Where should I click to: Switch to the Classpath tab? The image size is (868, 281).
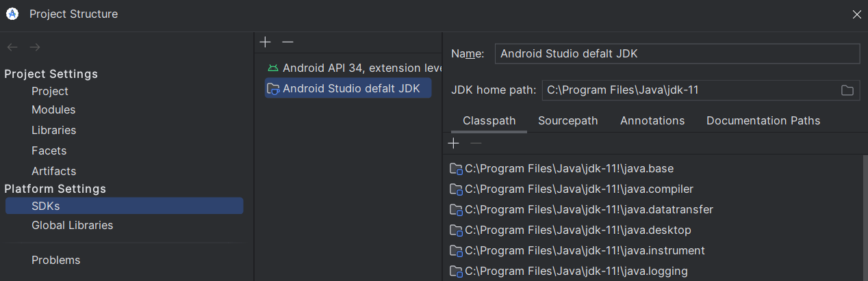[x=489, y=120]
